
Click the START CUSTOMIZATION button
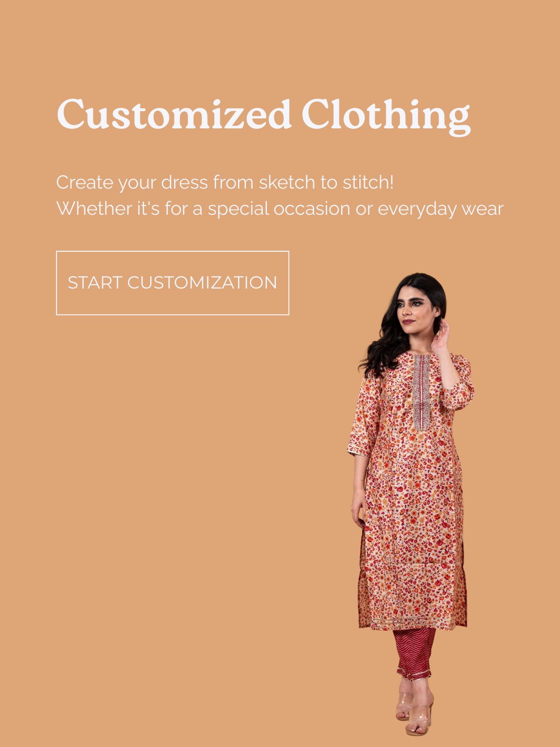click(x=173, y=283)
